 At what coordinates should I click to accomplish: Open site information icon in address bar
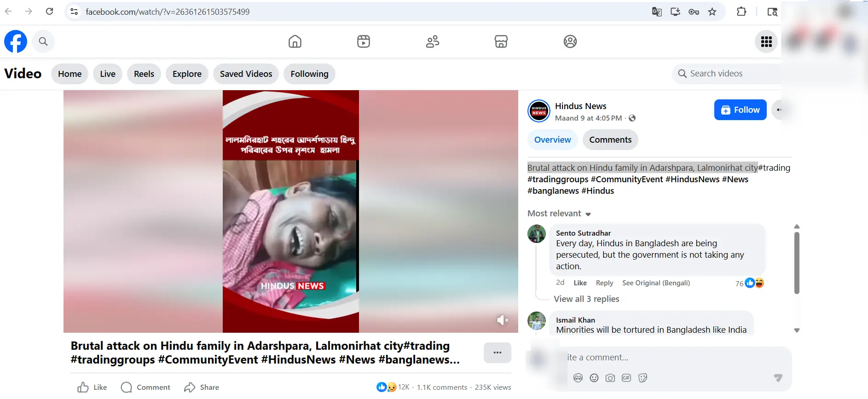pos(74,12)
